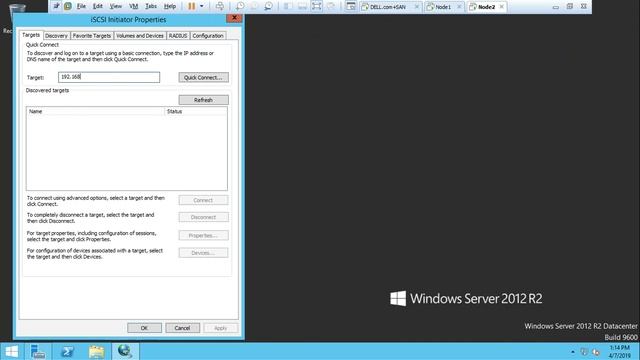The width and height of the screenshot is (640, 360).
Task: Switch to the Discovery tab
Action: pos(56,36)
